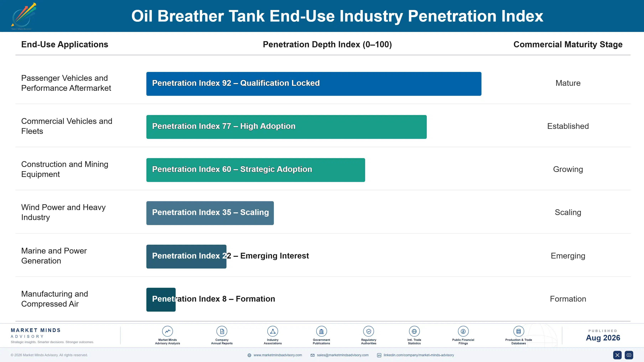Click the 'Strategic insights. Smarter decisions.' tagline
This screenshot has height=362, width=644.
click(52, 342)
